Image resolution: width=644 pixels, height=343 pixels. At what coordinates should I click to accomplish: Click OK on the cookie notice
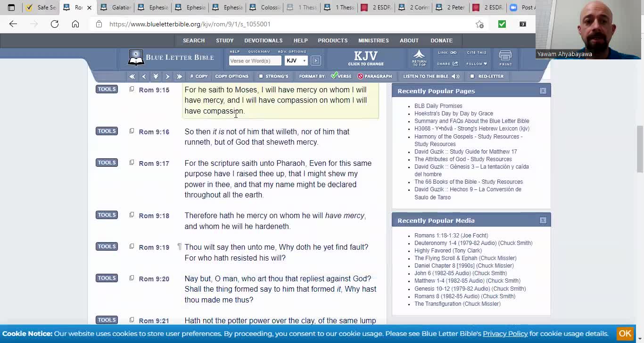coord(625,334)
